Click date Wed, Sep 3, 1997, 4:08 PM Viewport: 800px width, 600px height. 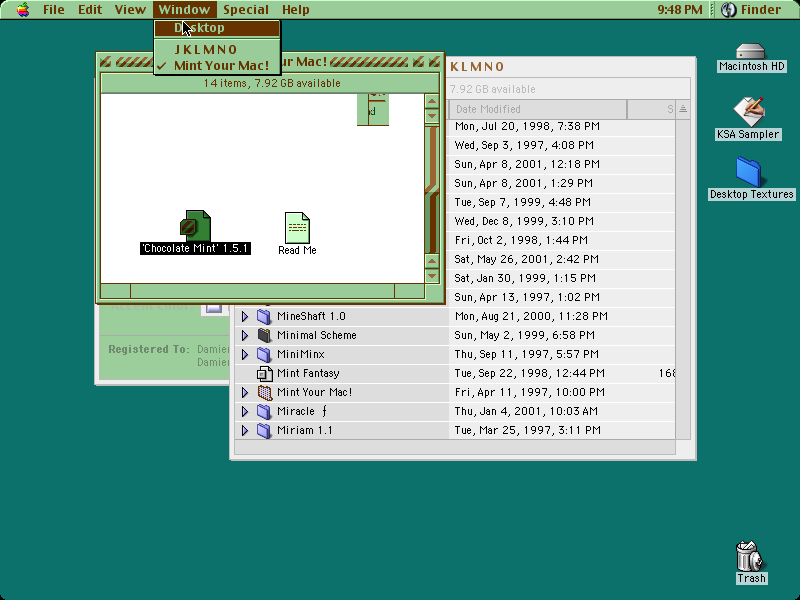(x=524, y=145)
